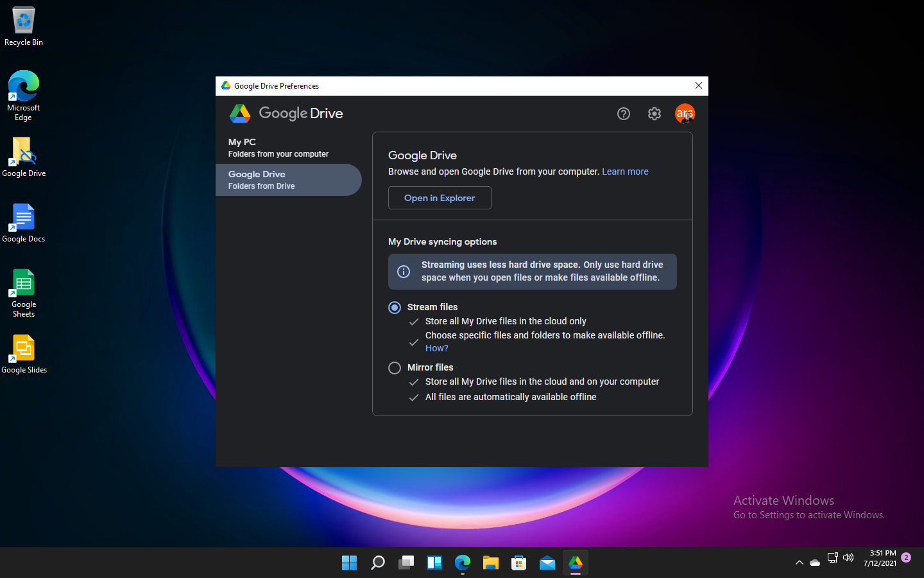Open Google Drive help
Screen dimensions: 924x578
(x=623, y=114)
